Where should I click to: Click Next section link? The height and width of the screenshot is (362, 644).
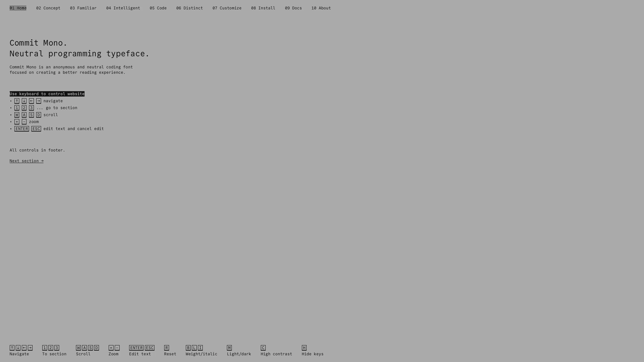(26, 160)
